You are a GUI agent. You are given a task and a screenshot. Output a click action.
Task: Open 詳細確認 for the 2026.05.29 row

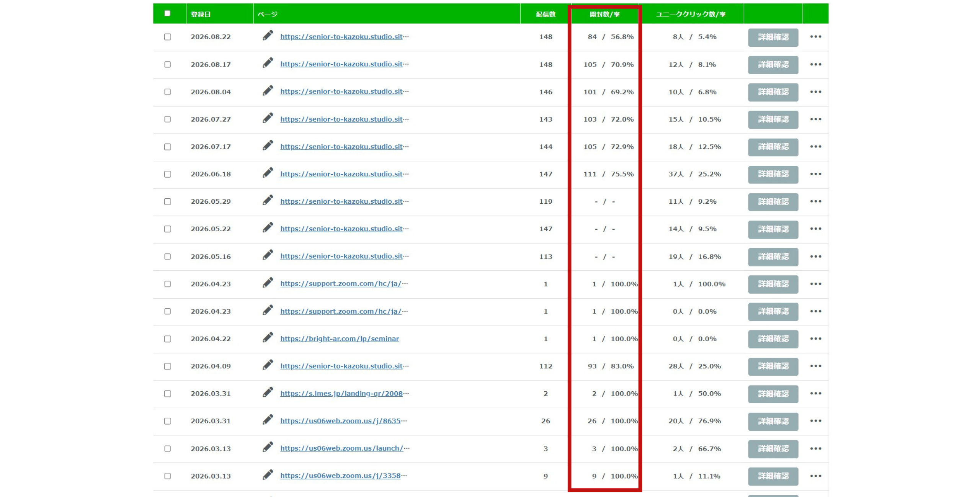click(x=773, y=202)
